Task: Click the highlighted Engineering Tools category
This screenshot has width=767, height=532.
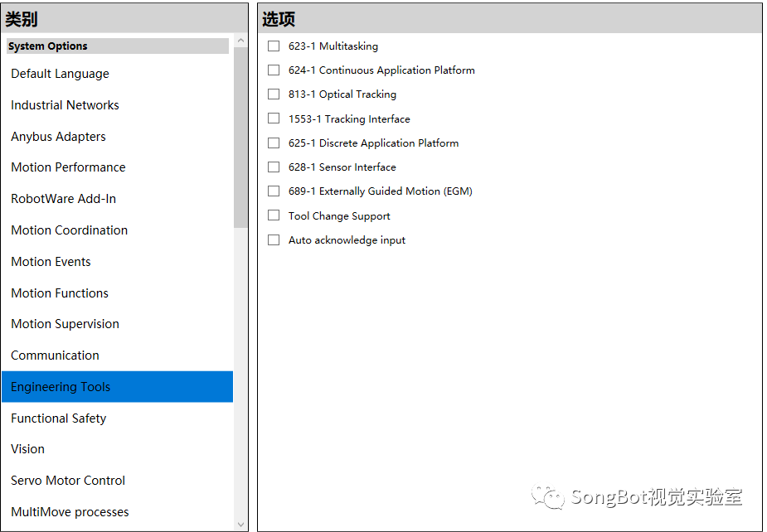Action: (x=118, y=387)
